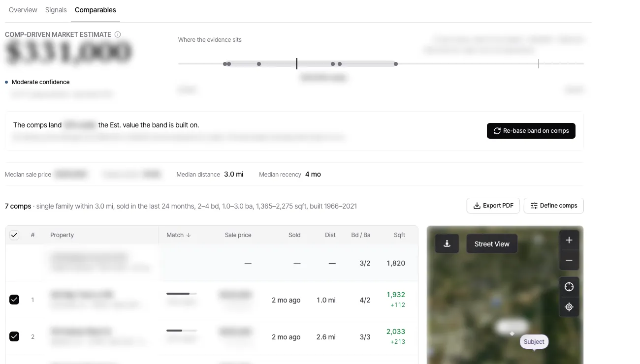Click the Median recency 4 mo value
The height and width of the screenshot is (364, 640).
tap(313, 174)
